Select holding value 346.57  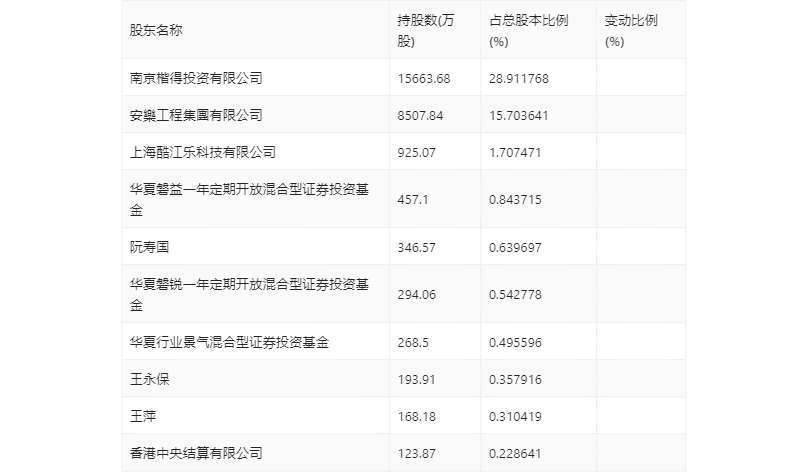(416, 248)
